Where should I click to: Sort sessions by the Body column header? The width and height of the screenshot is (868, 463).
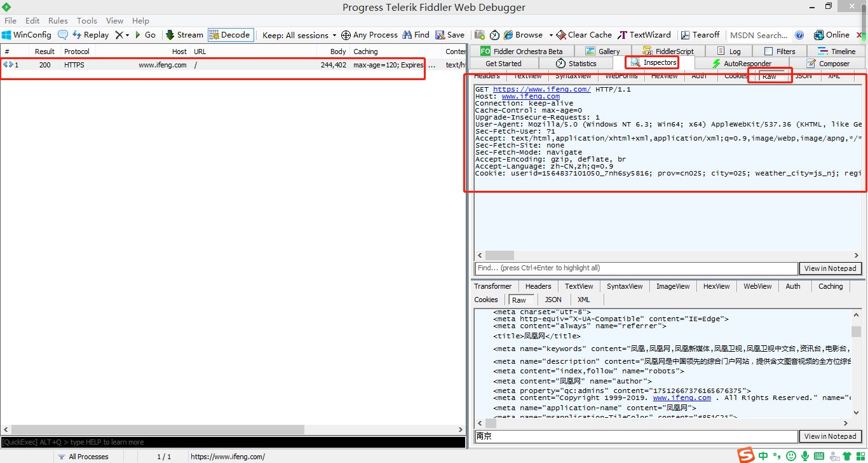(x=332, y=52)
